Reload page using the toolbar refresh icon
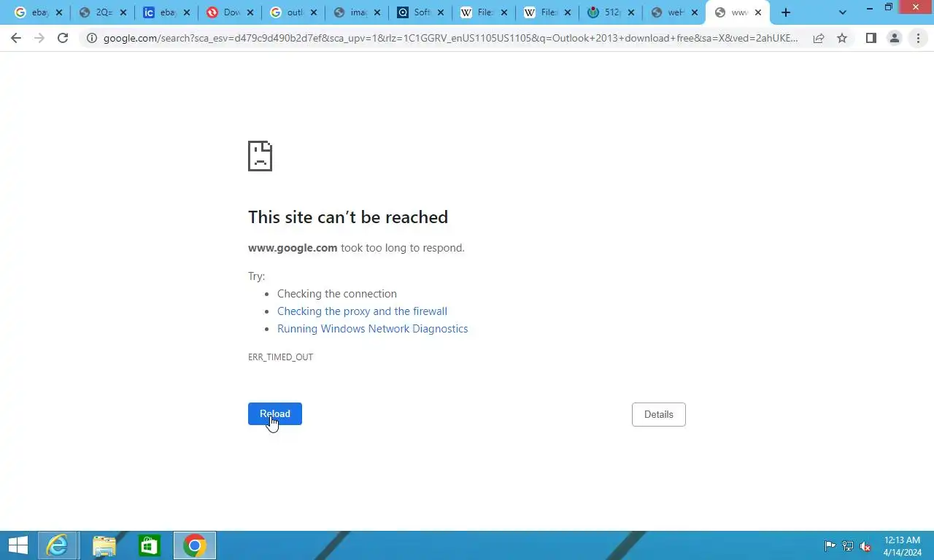 63,38
